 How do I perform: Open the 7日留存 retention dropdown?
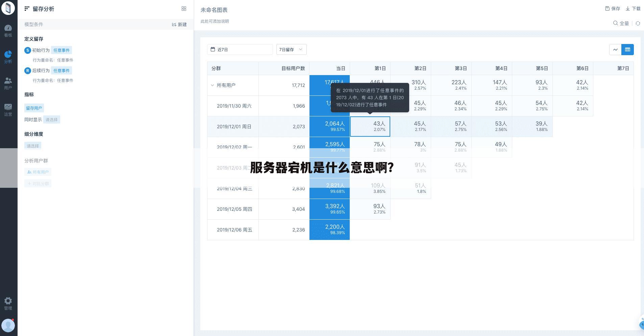click(291, 49)
